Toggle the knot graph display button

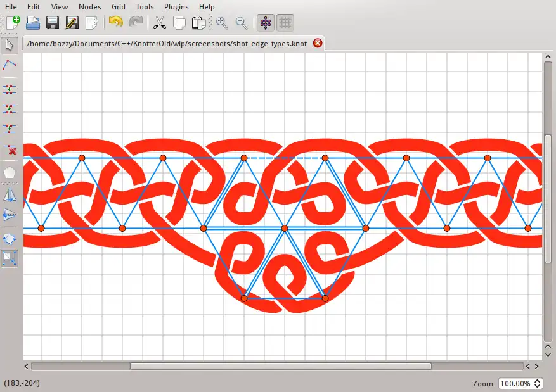coord(266,23)
